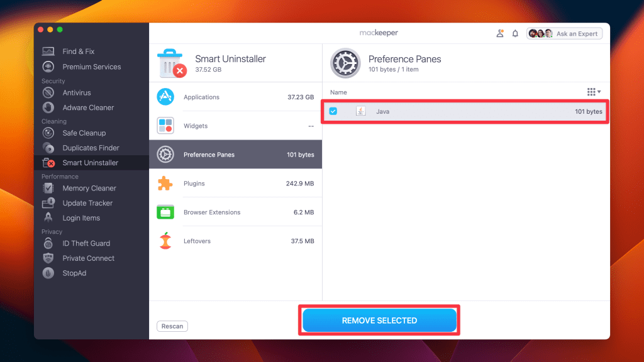The width and height of the screenshot is (644, 362).
Task: Click the Premium Services sidebar icon
Action: tap(48, 67)
